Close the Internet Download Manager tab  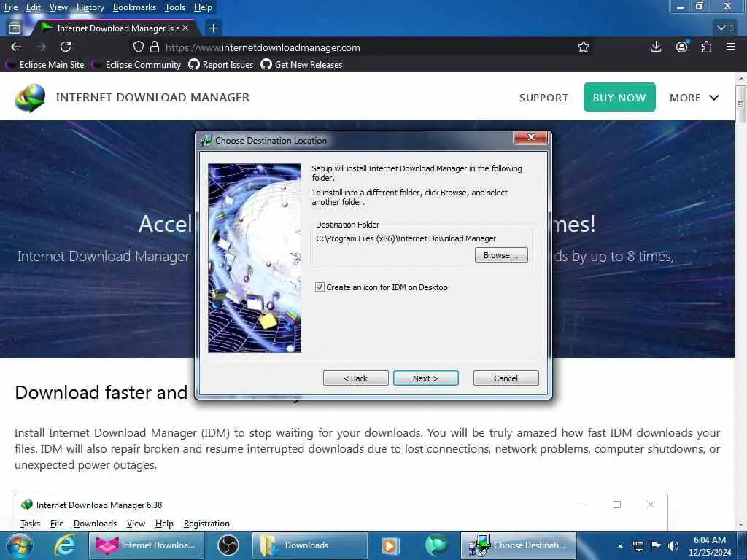coord(185,28)
